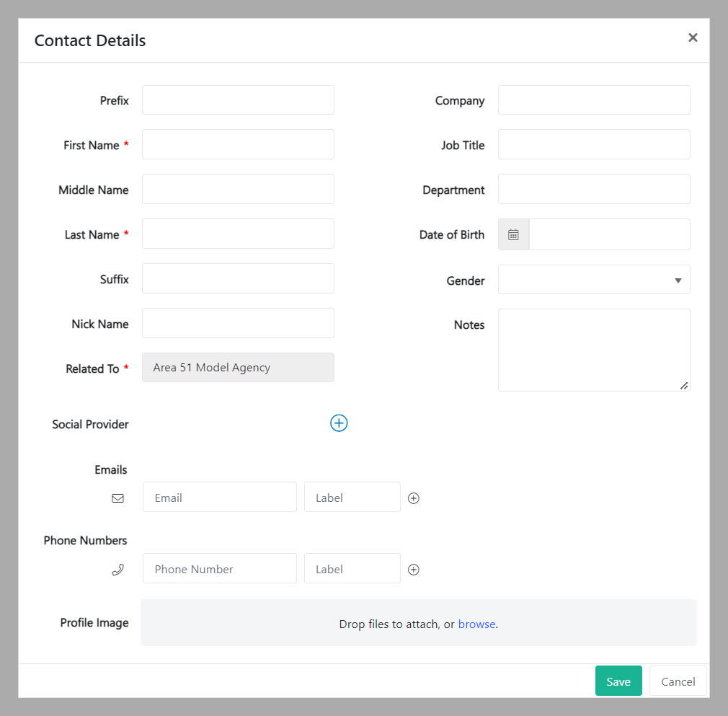This screenshot has height=716, width=728.
Task: Cancel the contact form
Action: point(677,681)
